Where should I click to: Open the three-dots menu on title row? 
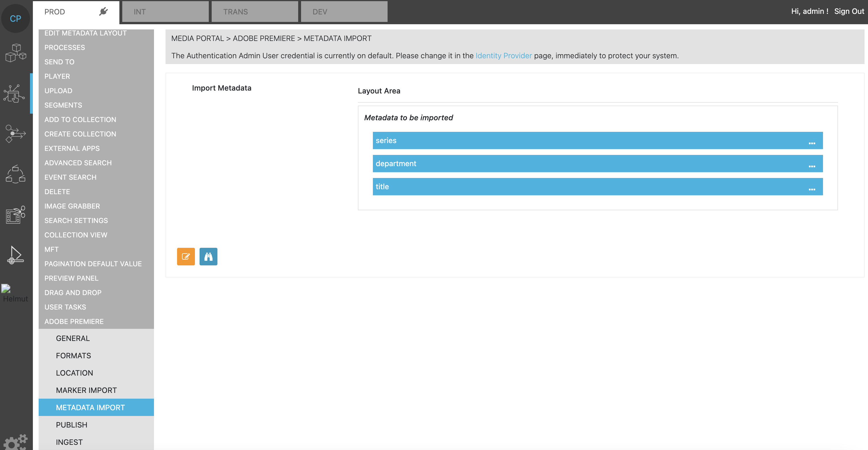tap(812, 189)
